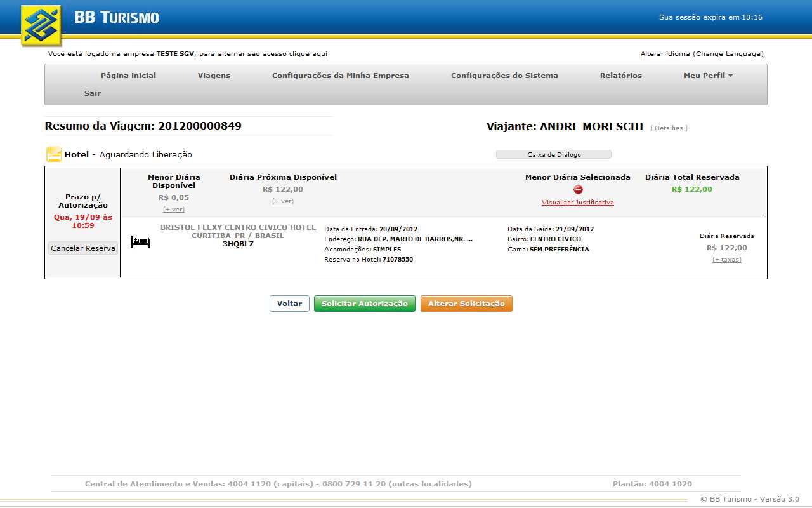Click the hotel bed icon
Viewport: 812px width, 508px height.
[x=140, y=242]
